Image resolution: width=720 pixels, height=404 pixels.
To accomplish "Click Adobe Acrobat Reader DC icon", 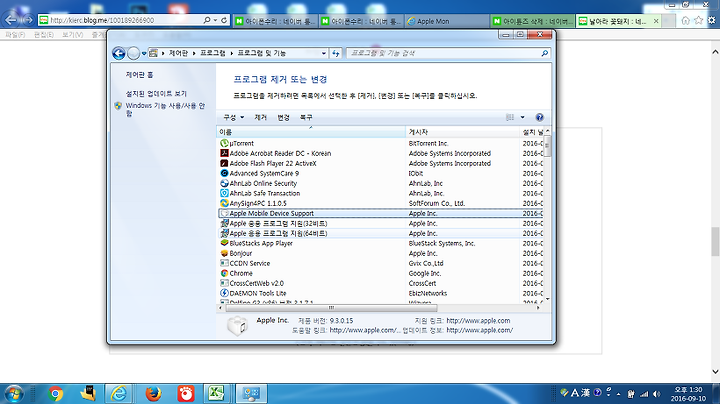I will pos(224,153).
